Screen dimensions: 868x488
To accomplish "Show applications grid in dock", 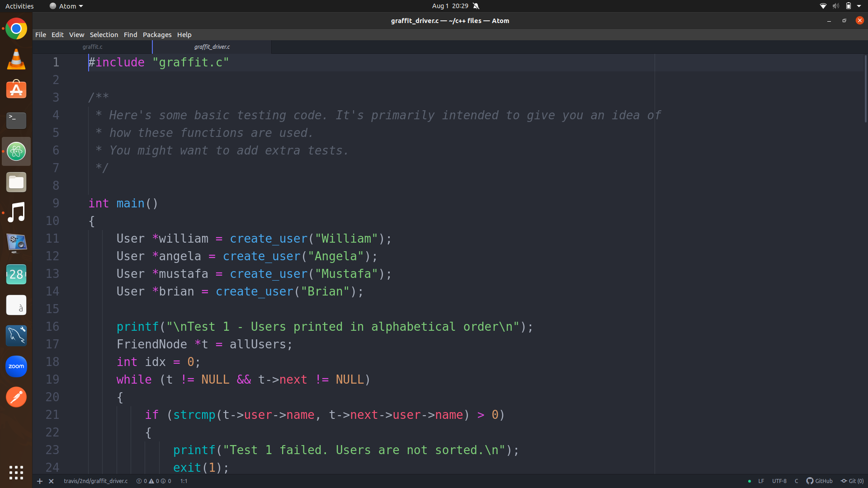I will [16, 473].
